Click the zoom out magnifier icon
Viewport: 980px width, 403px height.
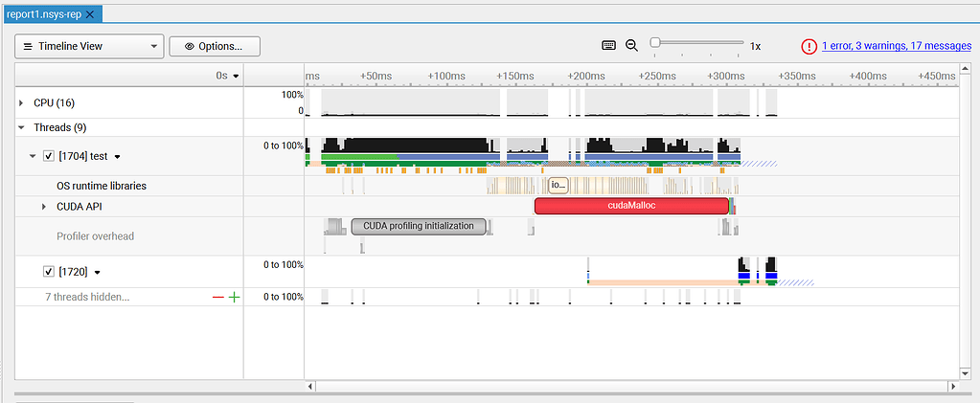pyautogui.click(x=631, y=45)
